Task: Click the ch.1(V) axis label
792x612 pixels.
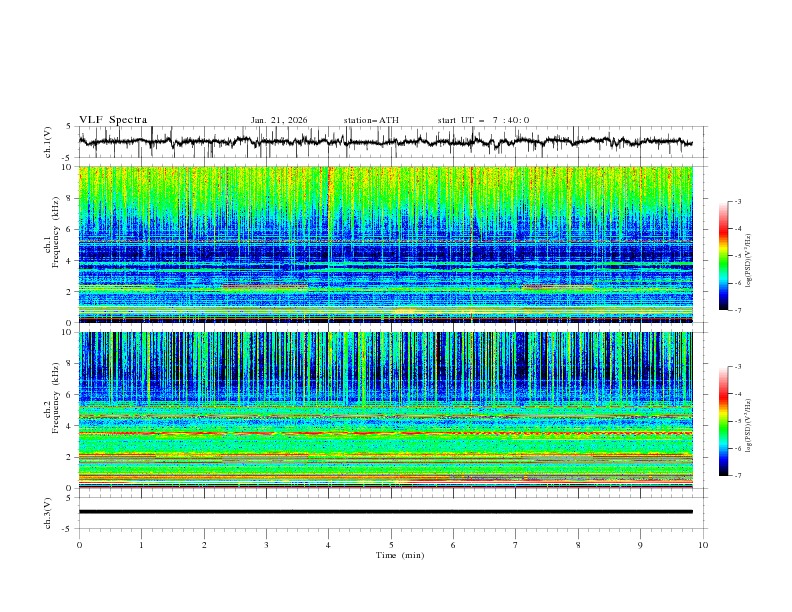Action: click(x=47, y=142)
